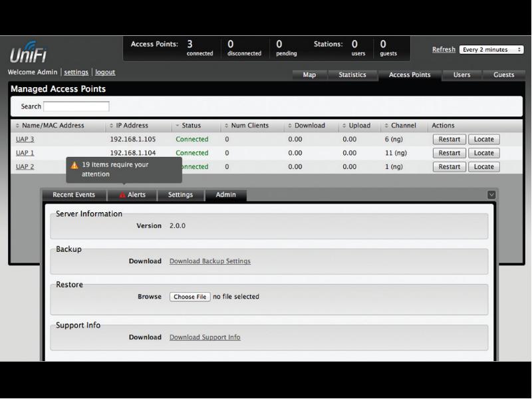
Task: Open the Alerts tab
Action: (x=132, y=195)
